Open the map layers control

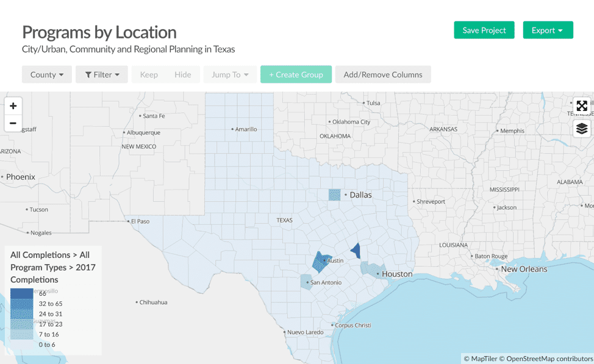[582, 128]
